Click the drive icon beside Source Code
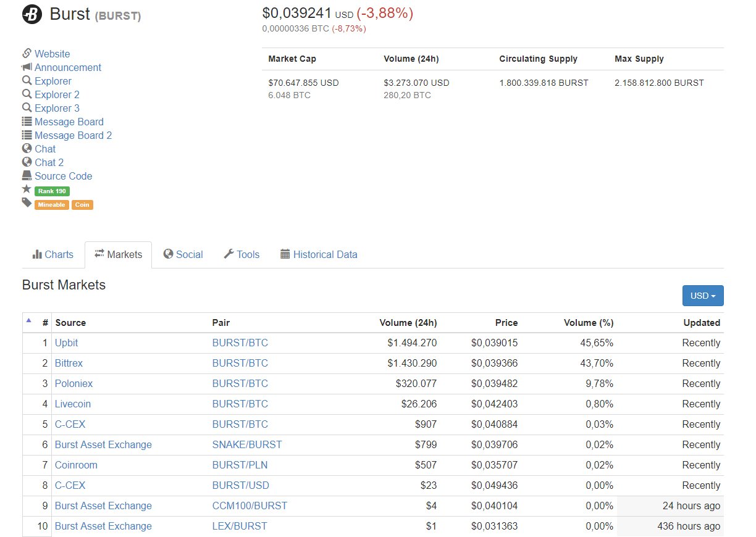The height and width of the screenshot is (537, 756). tap(27, 175)
